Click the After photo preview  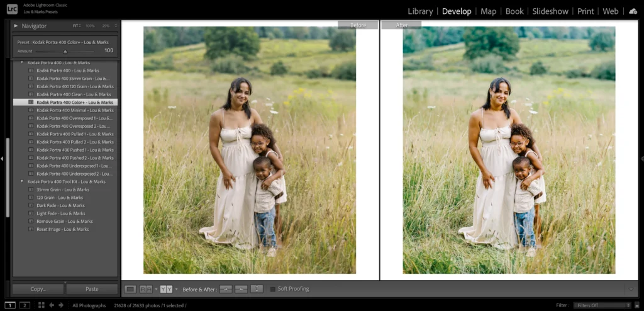tap(509, 150)
